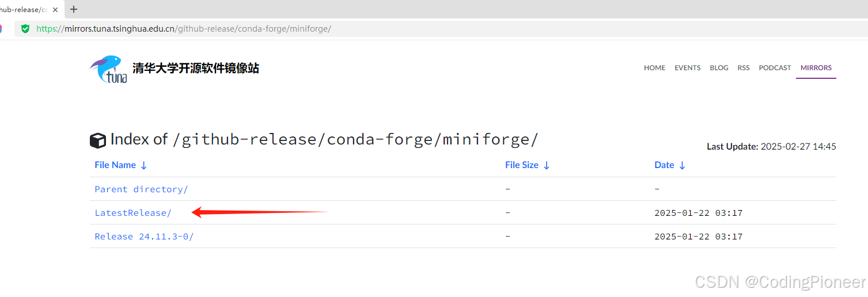
Task: Open the BLOG nav link
Action: click(x=719, y=68)
